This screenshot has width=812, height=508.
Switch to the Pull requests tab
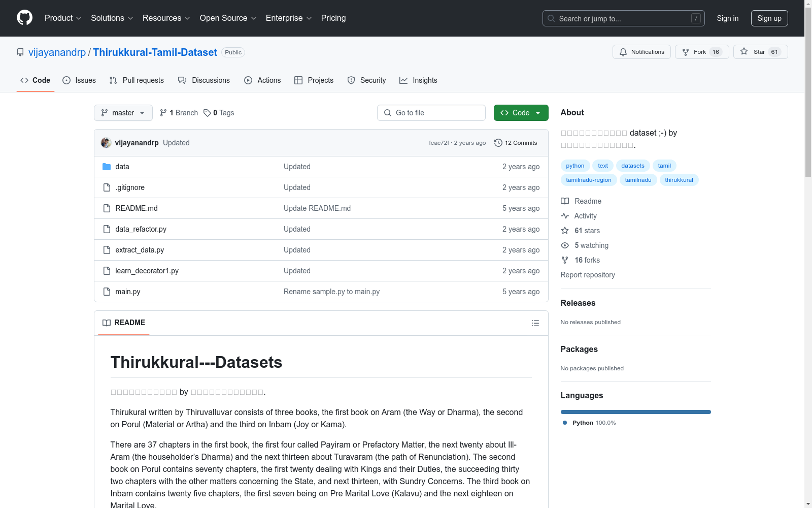tap(137, 80)
